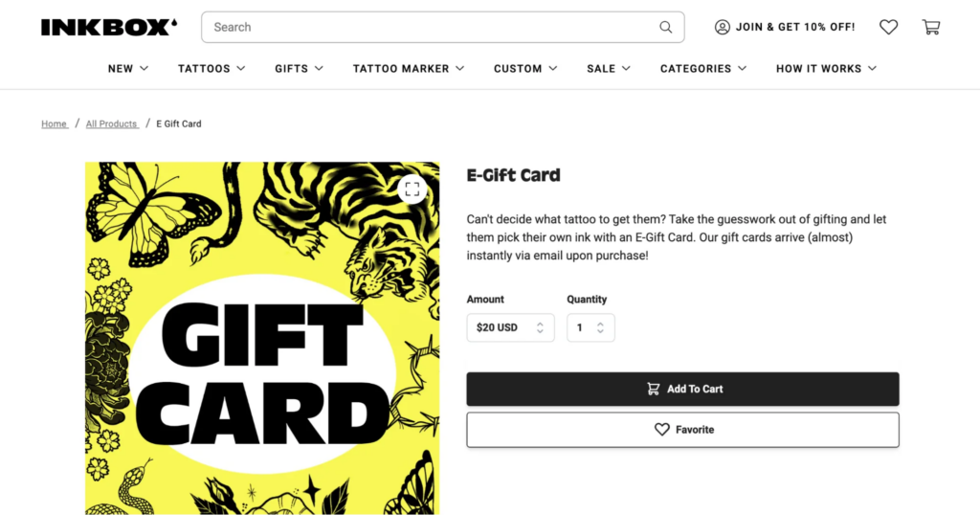980x515 pixels.
Task: Open the How It Works menu
Action: (826, 69)
